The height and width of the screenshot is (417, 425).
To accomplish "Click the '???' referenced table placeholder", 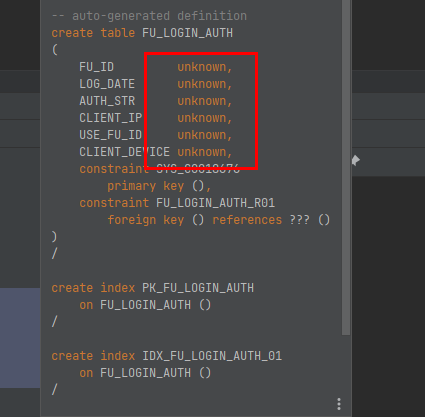I will pyautogui.click(x=299, y=220).
